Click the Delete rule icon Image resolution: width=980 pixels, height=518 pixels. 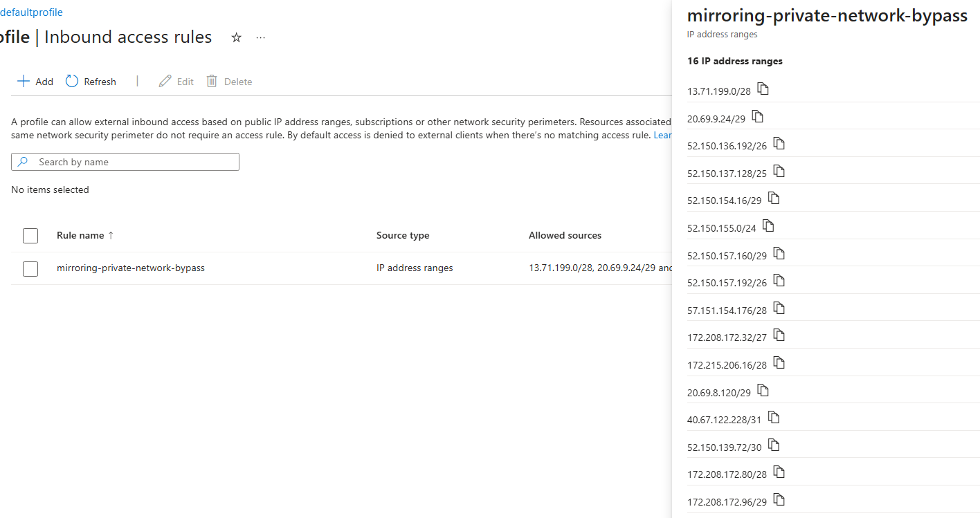click(x=229, y=81)
